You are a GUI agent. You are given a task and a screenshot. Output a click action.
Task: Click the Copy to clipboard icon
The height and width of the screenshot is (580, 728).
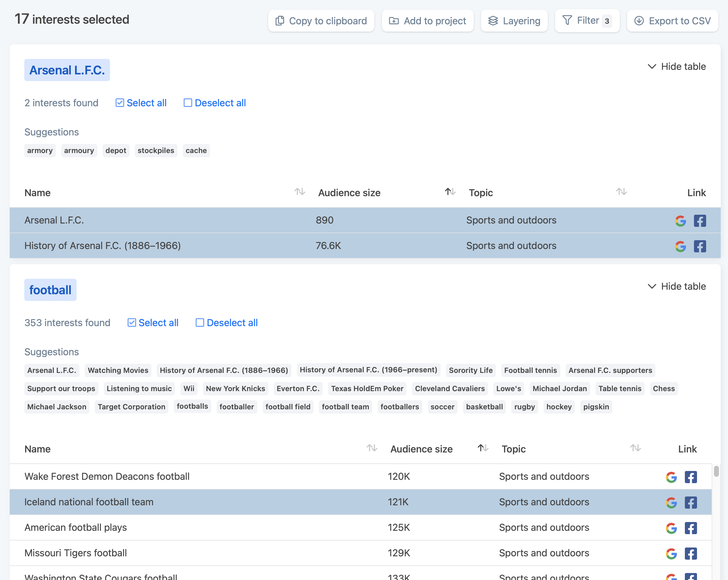280,21
